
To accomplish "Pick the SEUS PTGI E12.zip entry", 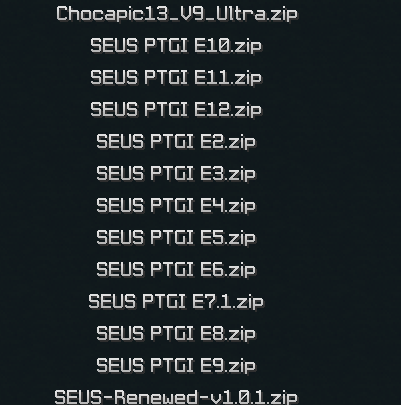I will click(x=176, y=110).
